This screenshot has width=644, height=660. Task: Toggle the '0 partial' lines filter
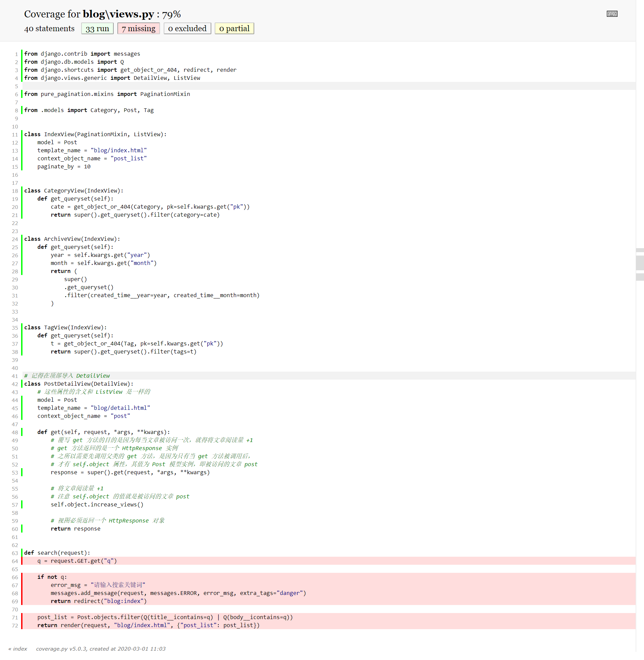[x=234, y=29]
